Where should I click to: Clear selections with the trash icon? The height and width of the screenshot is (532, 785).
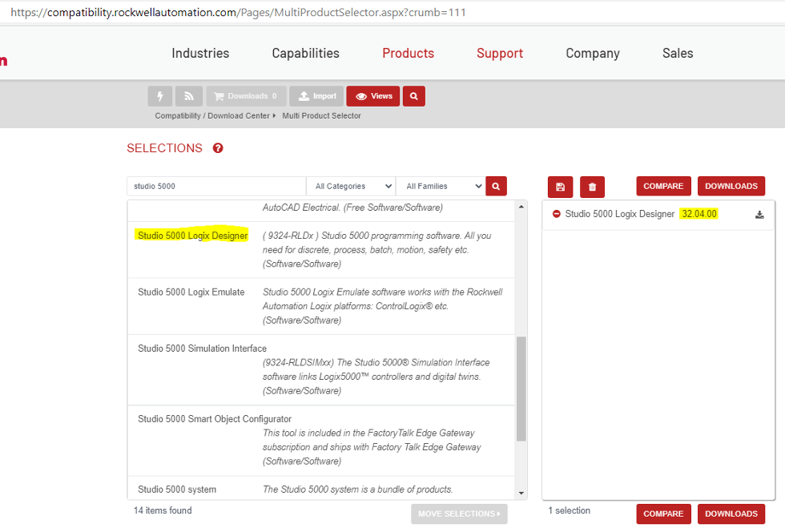(592, 187)
